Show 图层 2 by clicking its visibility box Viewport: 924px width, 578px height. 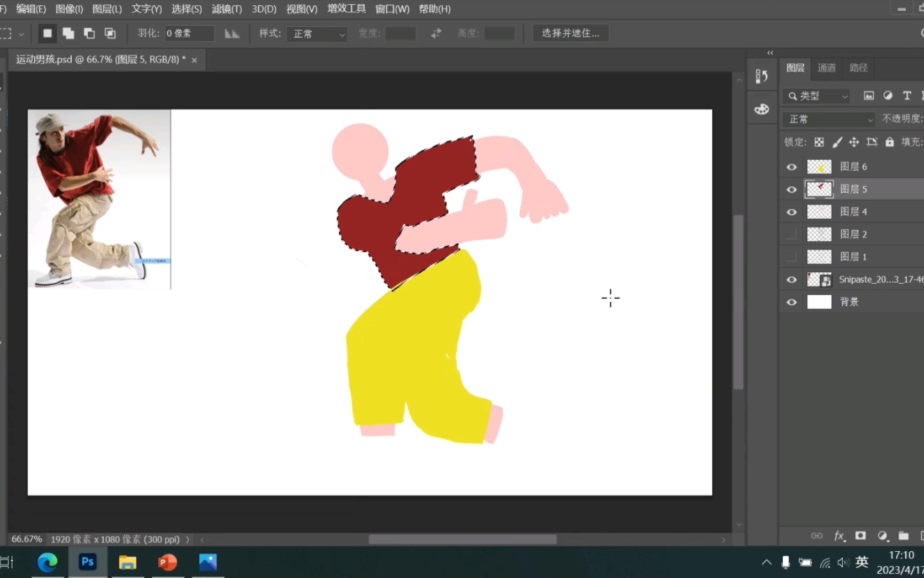point(791,234)
